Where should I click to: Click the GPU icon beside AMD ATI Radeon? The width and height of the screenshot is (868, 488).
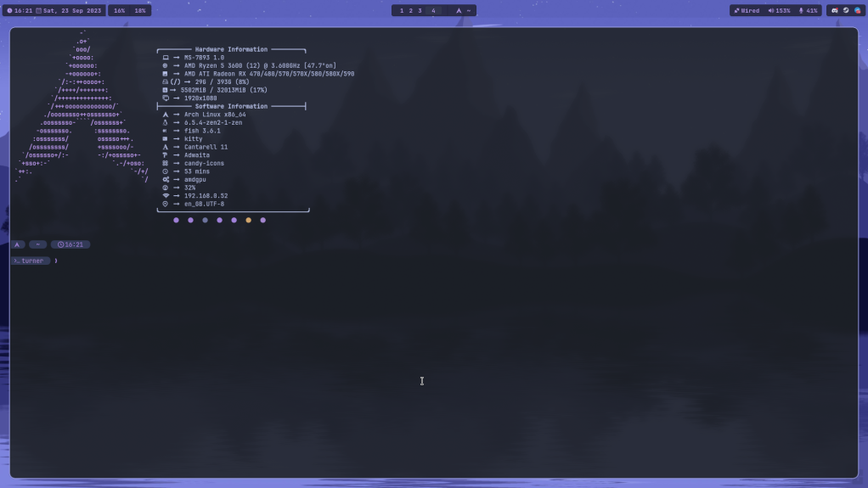[165, 74]
